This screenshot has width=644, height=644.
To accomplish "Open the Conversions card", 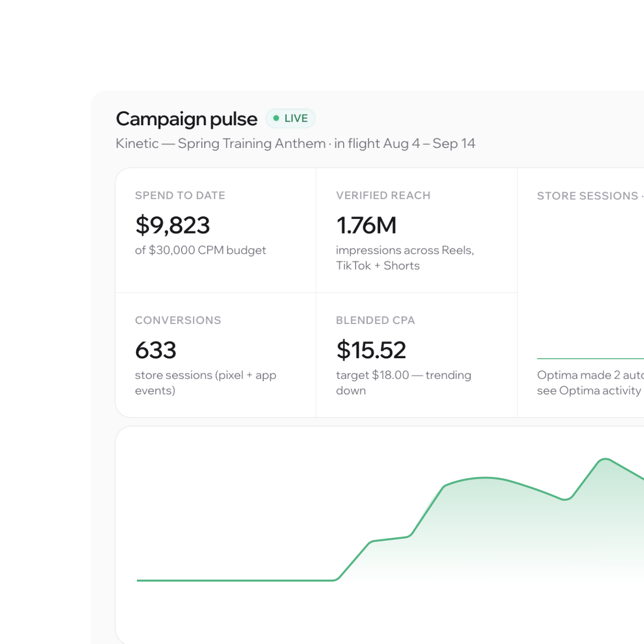I will [x=216, y=355].
